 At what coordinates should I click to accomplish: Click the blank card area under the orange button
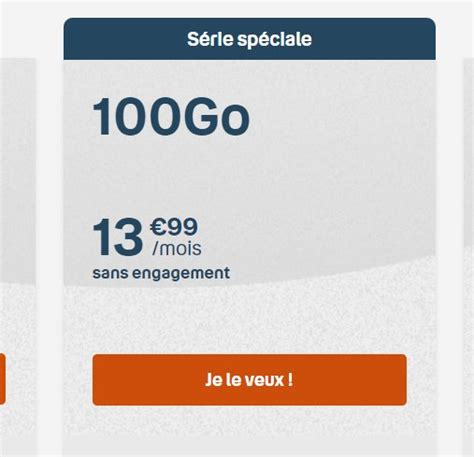(249, 430)
